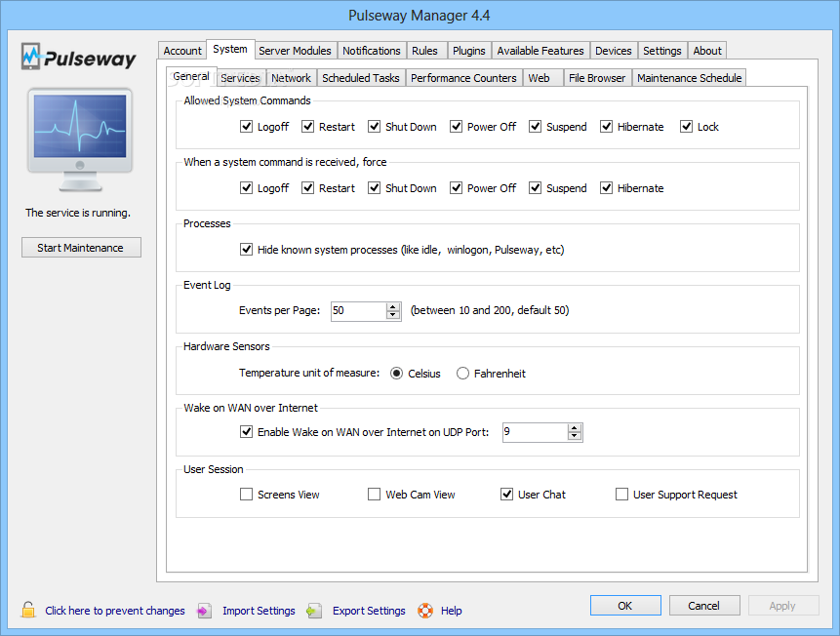Click the Export Settings icon
The image size is (840, 636).
(x=314, y=611)
